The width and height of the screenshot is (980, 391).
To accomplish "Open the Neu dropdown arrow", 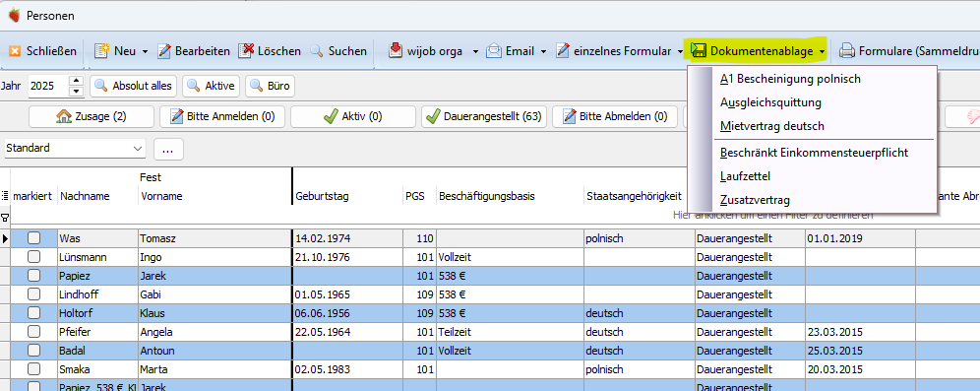I will coord(145,51).
